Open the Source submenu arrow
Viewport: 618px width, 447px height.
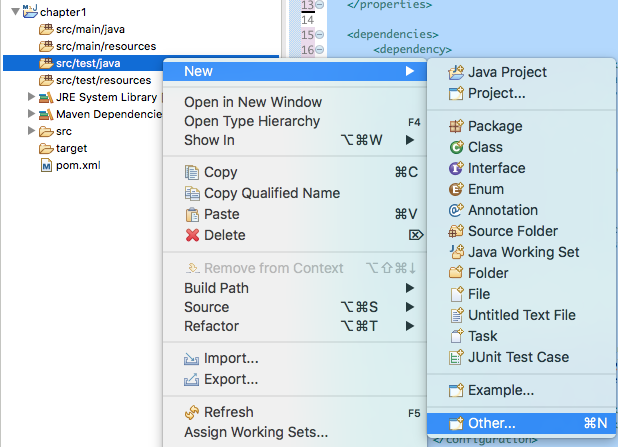click(x=410, y=307)
